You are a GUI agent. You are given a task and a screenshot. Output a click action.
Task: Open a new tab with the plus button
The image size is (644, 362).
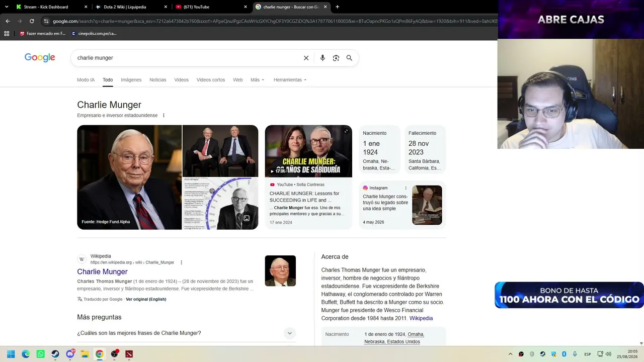[337, 7]
